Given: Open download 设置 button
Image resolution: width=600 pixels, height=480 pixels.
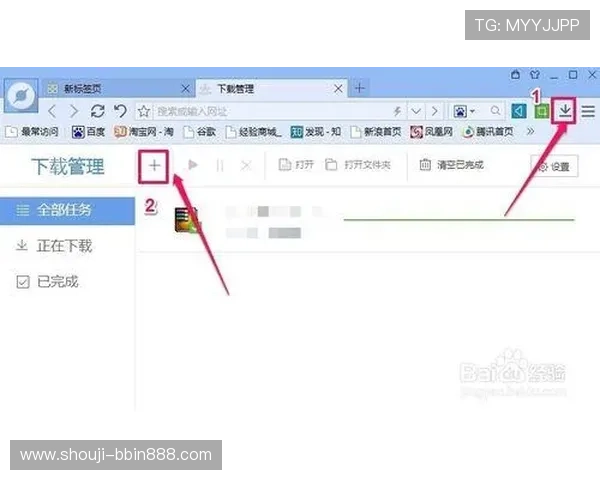Looking at the screenshot, I should pos(554,167).
